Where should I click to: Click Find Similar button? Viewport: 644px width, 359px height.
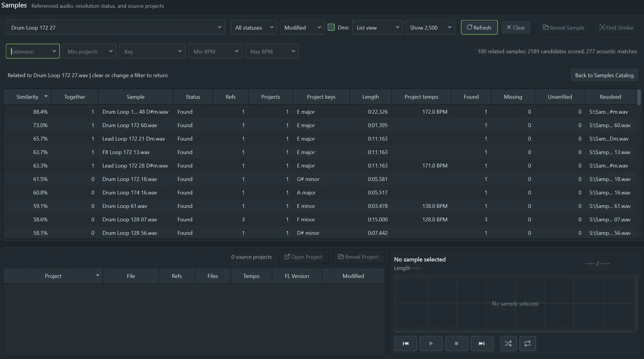(617, 27)
